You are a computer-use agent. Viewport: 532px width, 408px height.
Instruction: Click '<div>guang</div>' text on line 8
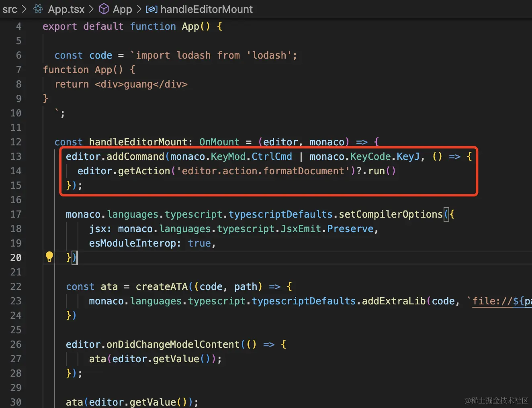[x=141, y=84]
